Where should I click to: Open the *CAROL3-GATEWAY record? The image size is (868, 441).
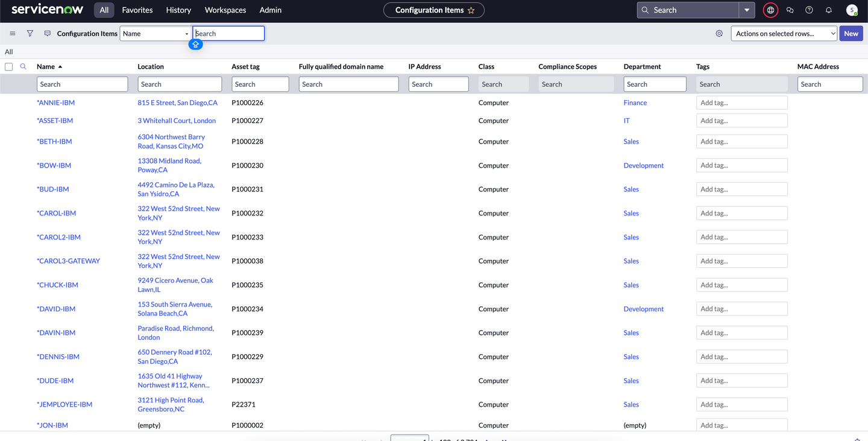pos(68,261)
